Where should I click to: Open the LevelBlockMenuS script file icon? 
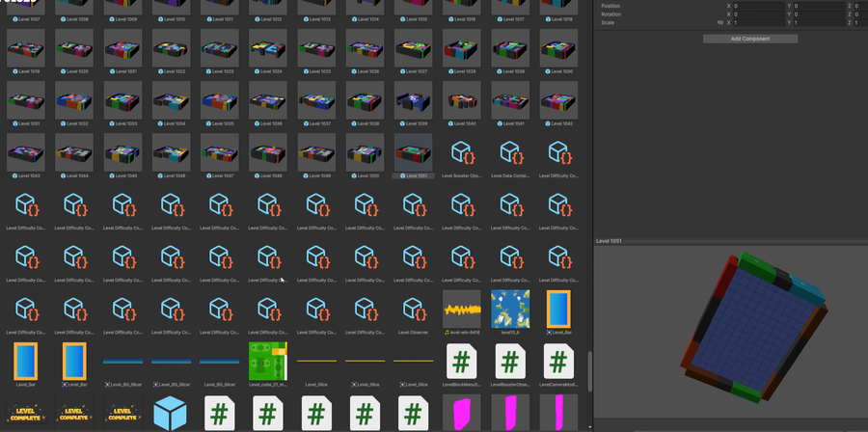tap(461, 362)
